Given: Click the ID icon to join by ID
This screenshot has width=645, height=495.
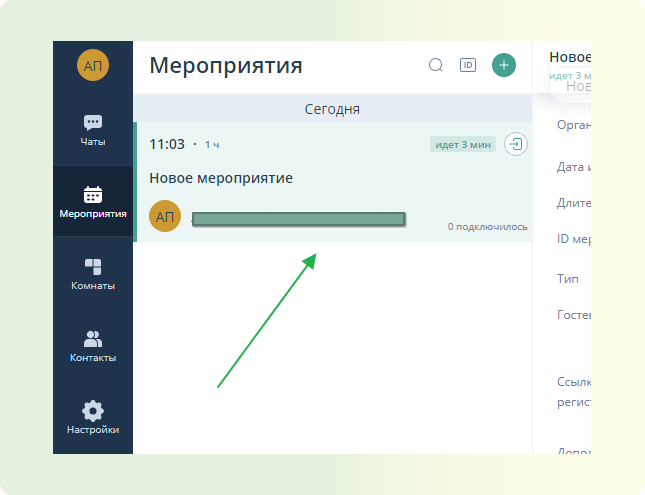Looking at the screenshot, I should (468, 65).
